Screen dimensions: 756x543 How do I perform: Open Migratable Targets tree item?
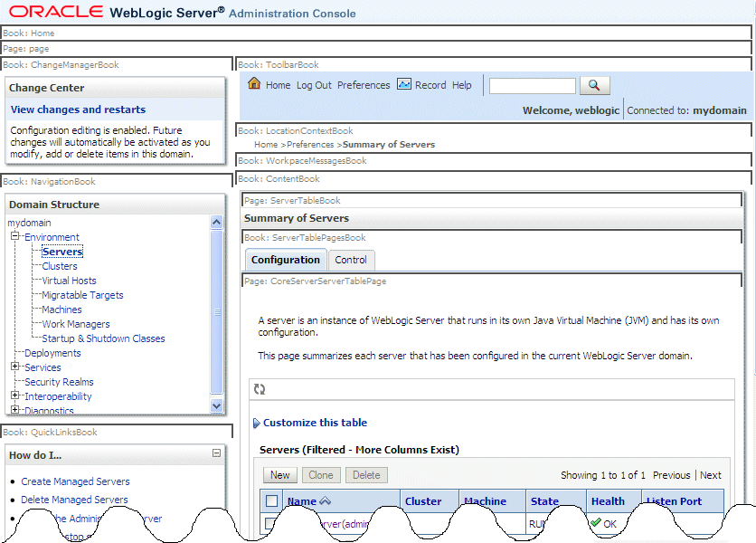[x=82, y=295]
